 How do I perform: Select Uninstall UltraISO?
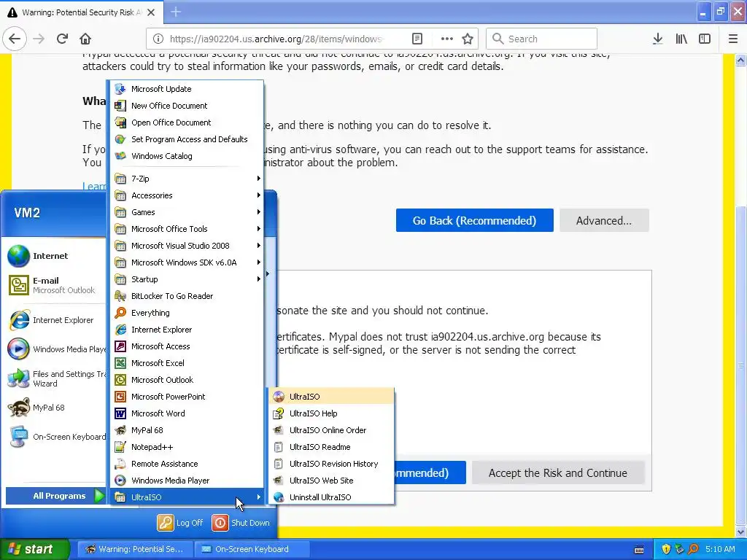pos(331,497)
